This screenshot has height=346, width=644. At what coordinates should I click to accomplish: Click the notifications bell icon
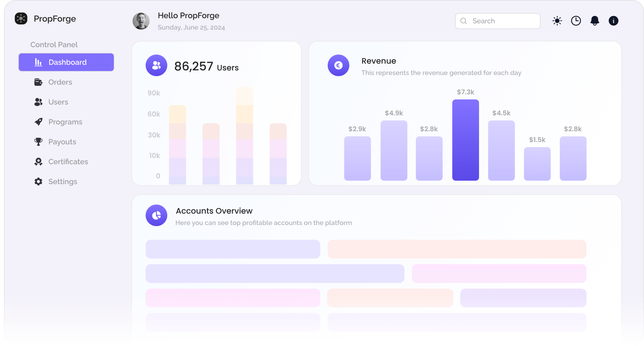click(595, 21)
